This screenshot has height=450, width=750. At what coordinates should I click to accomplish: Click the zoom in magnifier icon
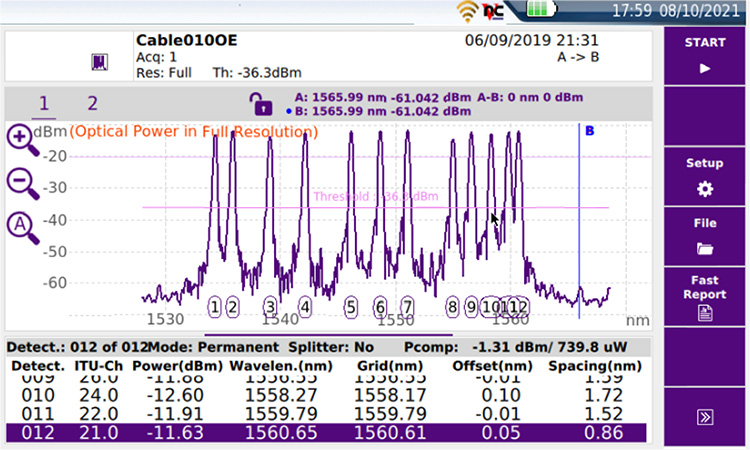pyautogui.click(x=22, y=140)
